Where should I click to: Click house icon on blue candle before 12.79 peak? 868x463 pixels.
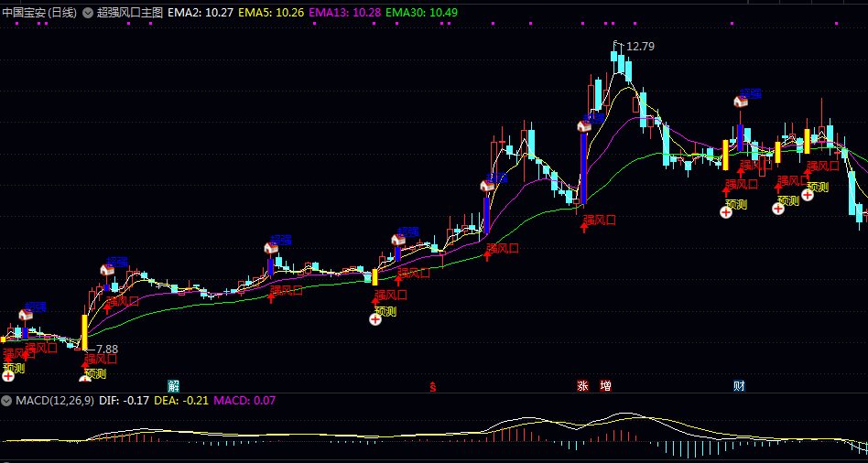pos(584,126)
